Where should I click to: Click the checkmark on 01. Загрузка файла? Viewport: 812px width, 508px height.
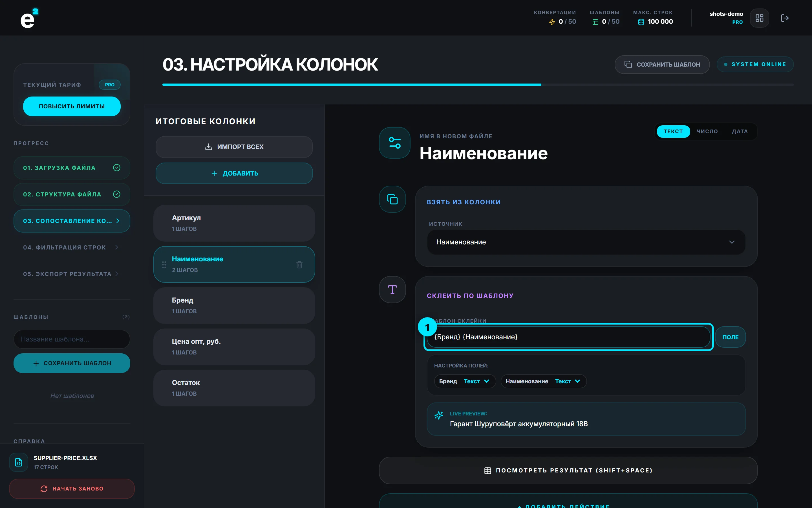116,168
